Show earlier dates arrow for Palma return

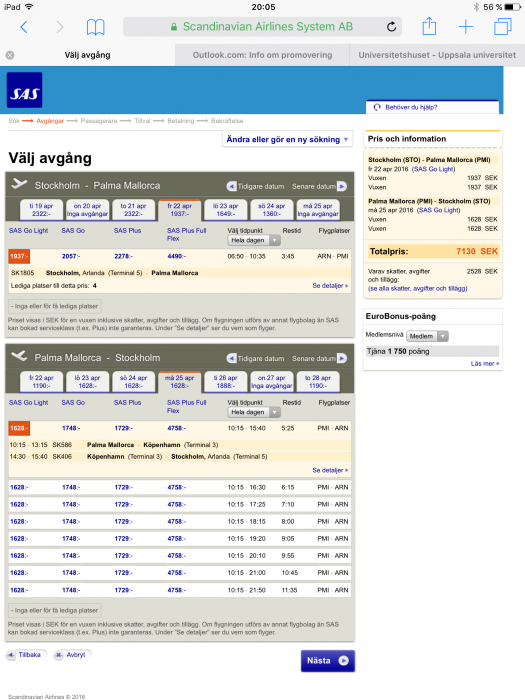point(231,358)
